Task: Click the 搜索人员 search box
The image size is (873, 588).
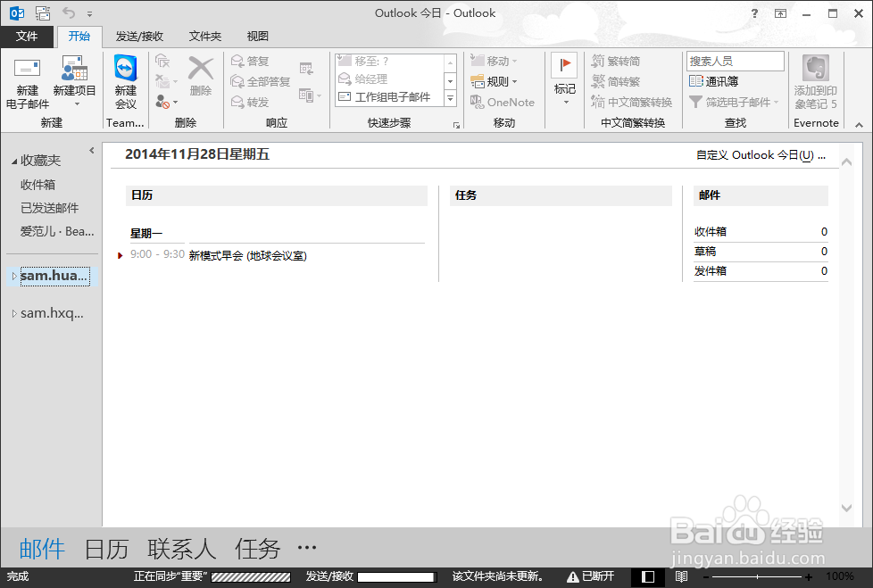Action: (x=734, y=61)
